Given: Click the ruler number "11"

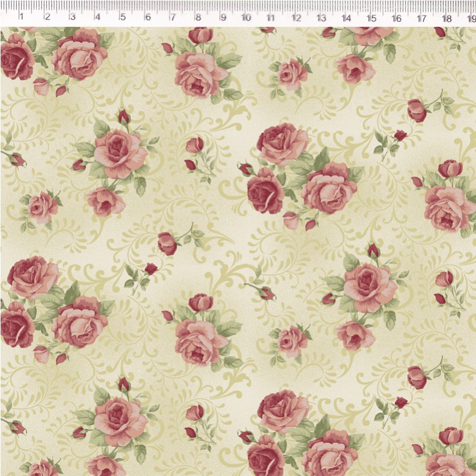Looking at the screenshot, I should pyautogui.click(x=271, y=18).
